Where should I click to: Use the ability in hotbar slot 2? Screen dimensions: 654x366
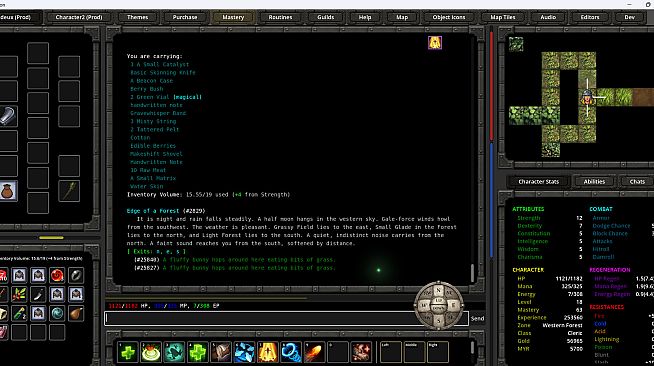coord(151,352)
